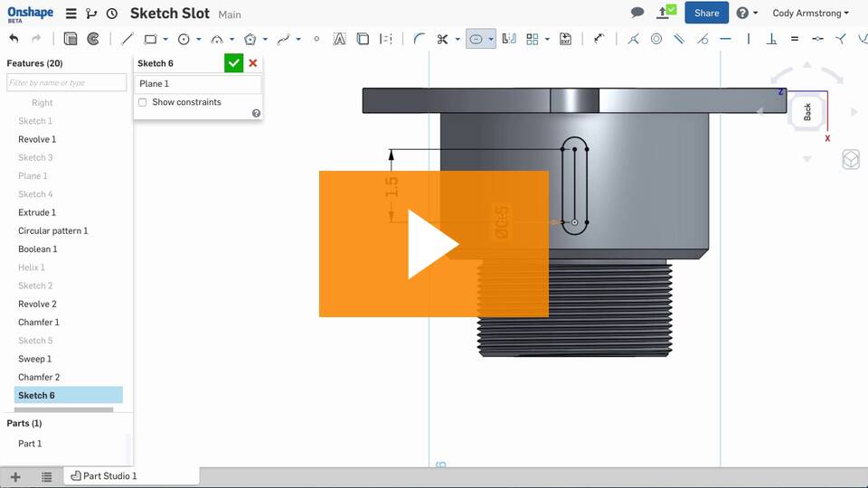Select the Circle sketch tool
This screenshot has width=868, height=488.
coord(184,39)
